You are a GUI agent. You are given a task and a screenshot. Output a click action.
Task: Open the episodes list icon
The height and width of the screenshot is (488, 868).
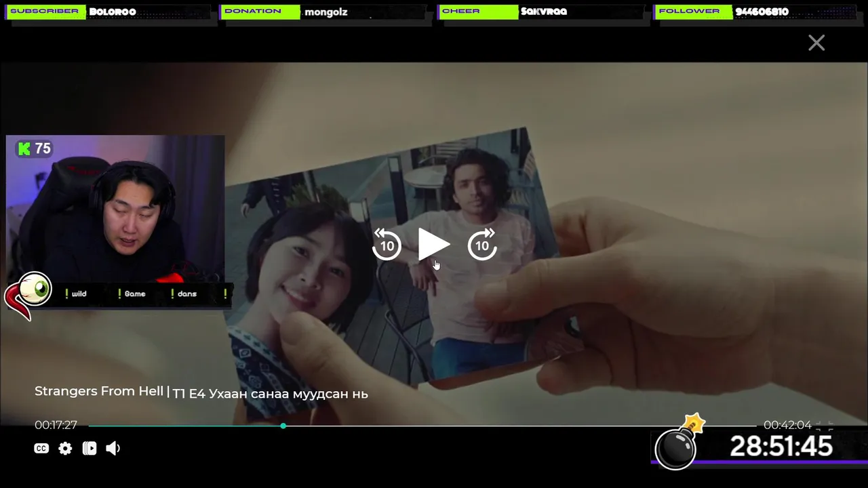(x=90, y=448)
